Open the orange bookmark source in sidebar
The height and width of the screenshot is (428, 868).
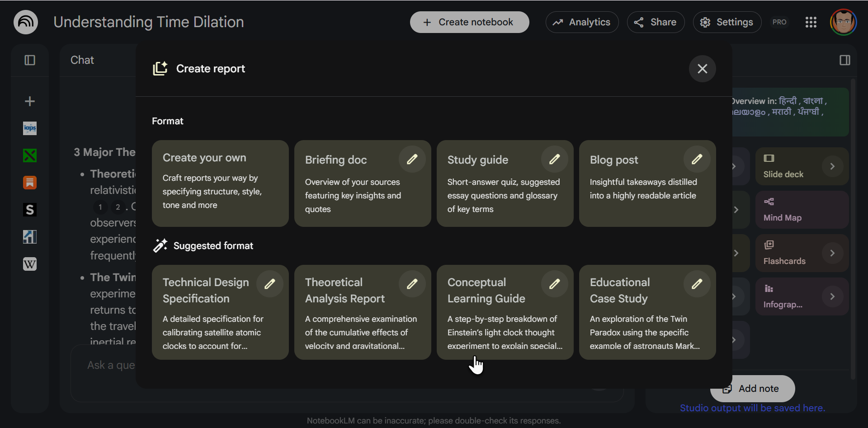click(30, 183)
